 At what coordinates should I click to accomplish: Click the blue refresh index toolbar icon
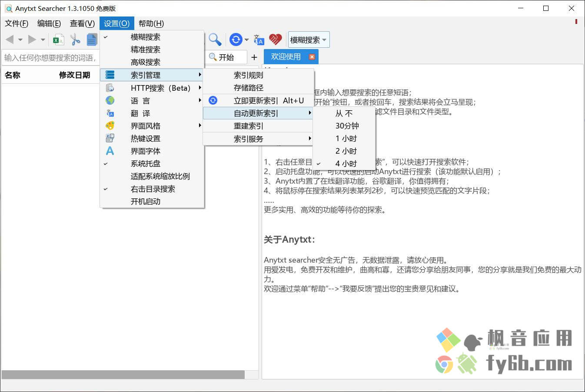pyautogui.click(x=236, y=40)
